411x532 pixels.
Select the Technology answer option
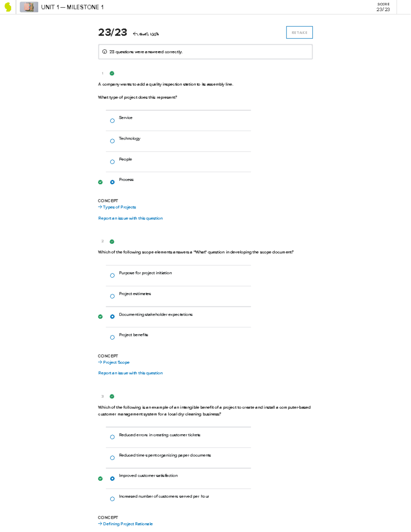(112, 141)
